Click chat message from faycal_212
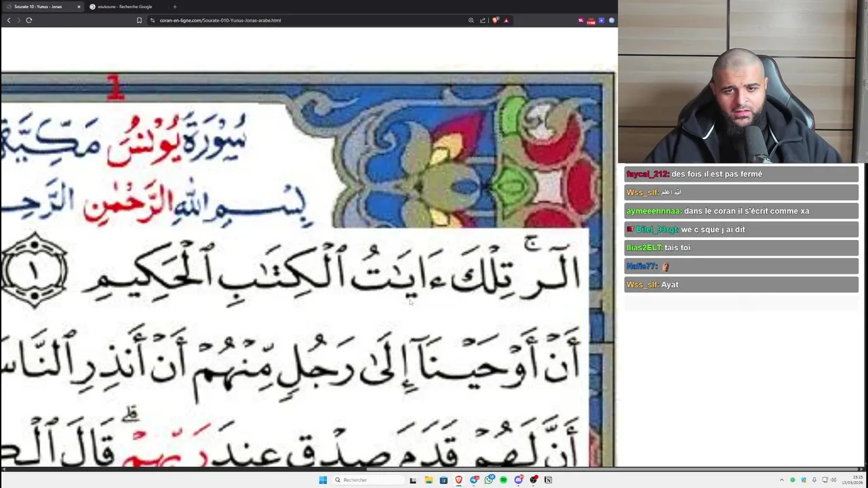 (x=741, y=174)
